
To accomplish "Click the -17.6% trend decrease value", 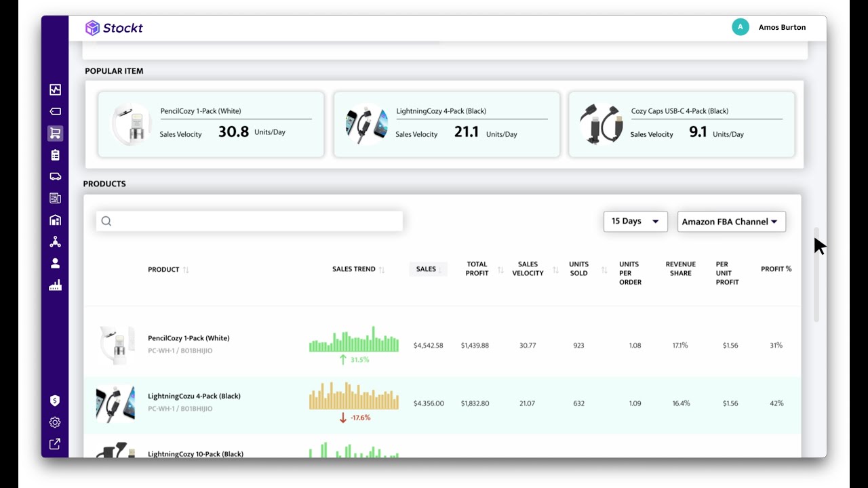I will 360,418.
